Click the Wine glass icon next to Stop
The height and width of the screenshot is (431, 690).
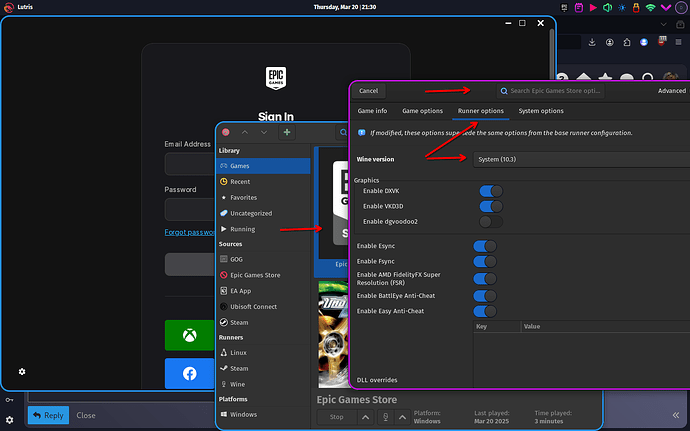[x=386, y=417]
